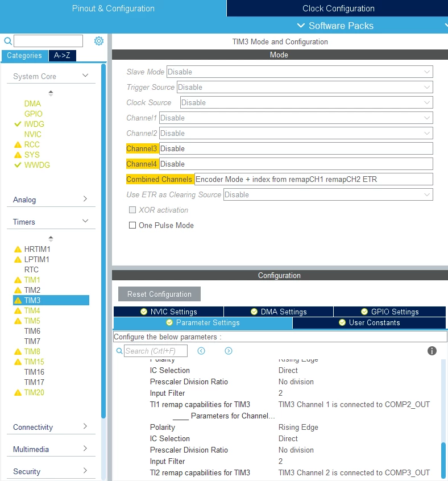Viewport: 448px width, 481px height.
Task: Enable the One Pulse Mode checkbox
Action: pos(132,225)
